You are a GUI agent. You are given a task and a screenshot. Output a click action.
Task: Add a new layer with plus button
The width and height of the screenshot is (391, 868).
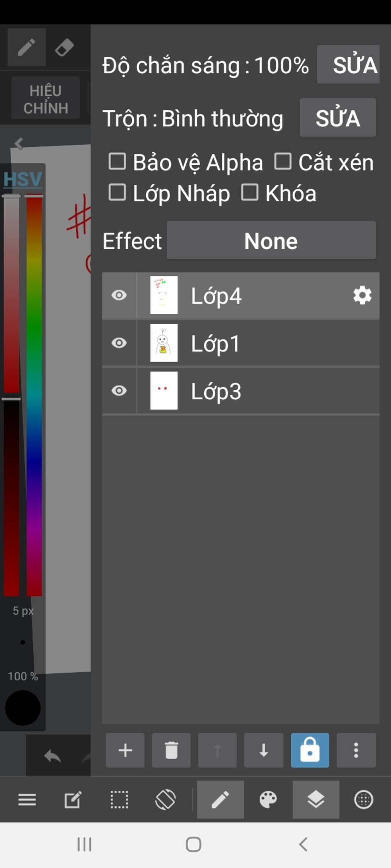point(125,750)
